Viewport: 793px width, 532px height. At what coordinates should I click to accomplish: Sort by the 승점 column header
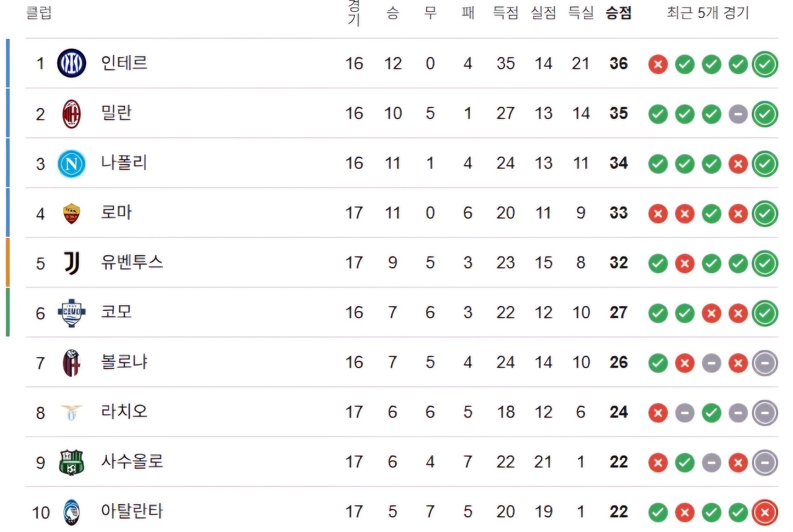pos(618,13)
